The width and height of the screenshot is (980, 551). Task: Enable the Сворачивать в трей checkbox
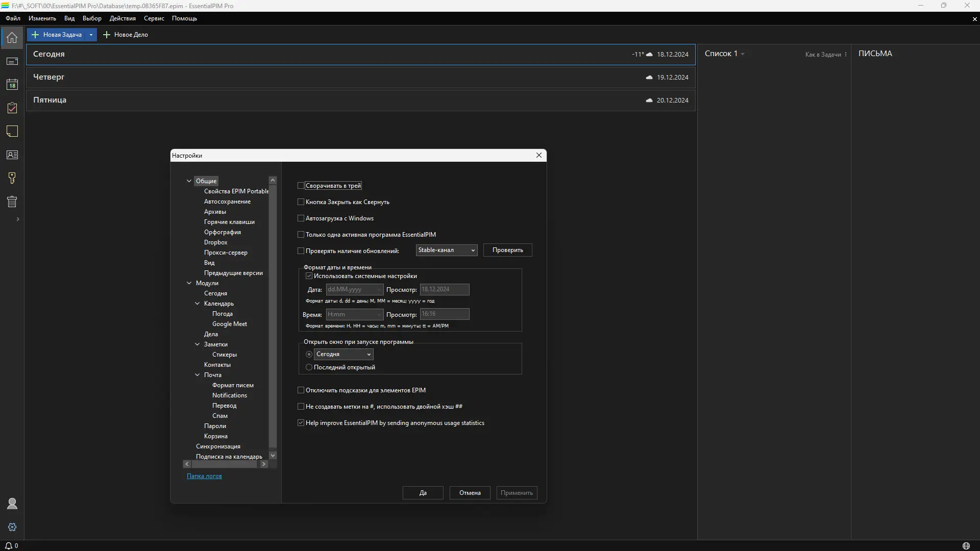(301, 186)
